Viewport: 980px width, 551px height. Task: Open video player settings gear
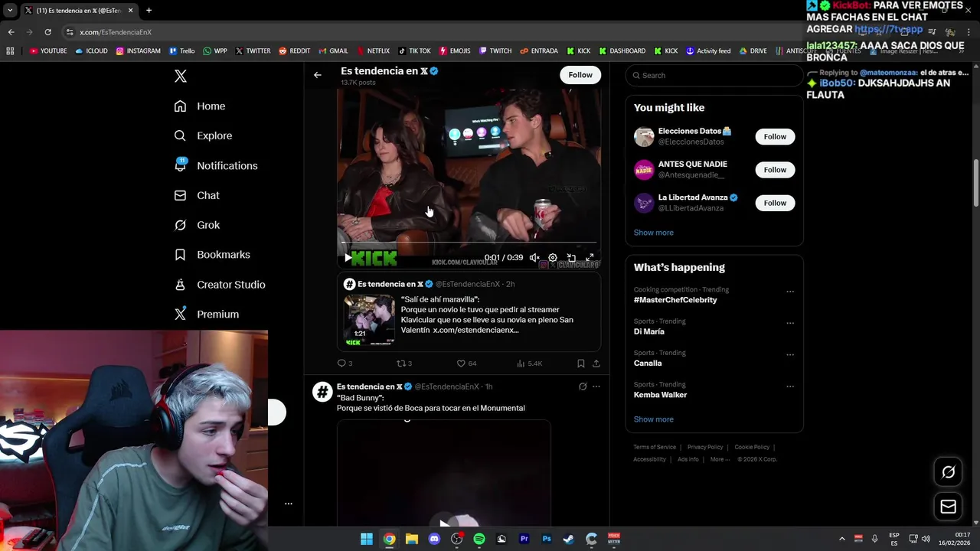point(553,258)
